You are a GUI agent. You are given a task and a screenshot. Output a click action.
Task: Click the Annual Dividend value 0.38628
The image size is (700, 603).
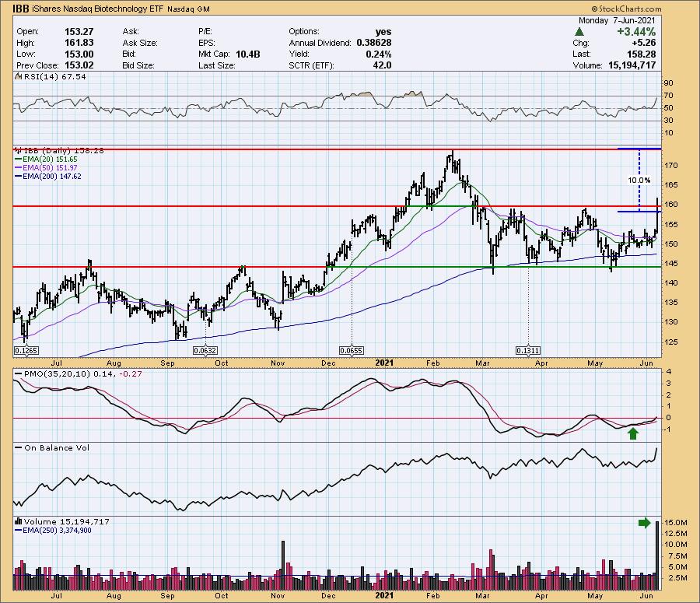tap(373, 43)
